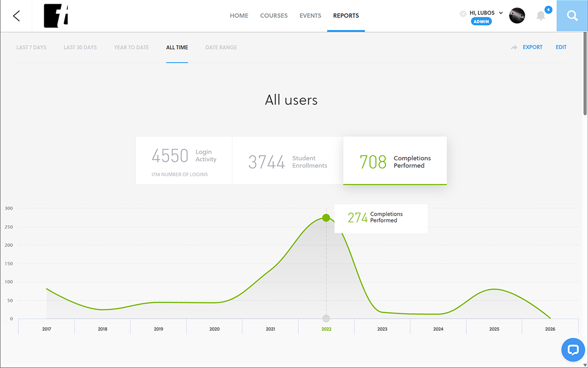Open the live chat bubble icon
Viewport: 588px width, 368px height.
[x=573, y=350]
